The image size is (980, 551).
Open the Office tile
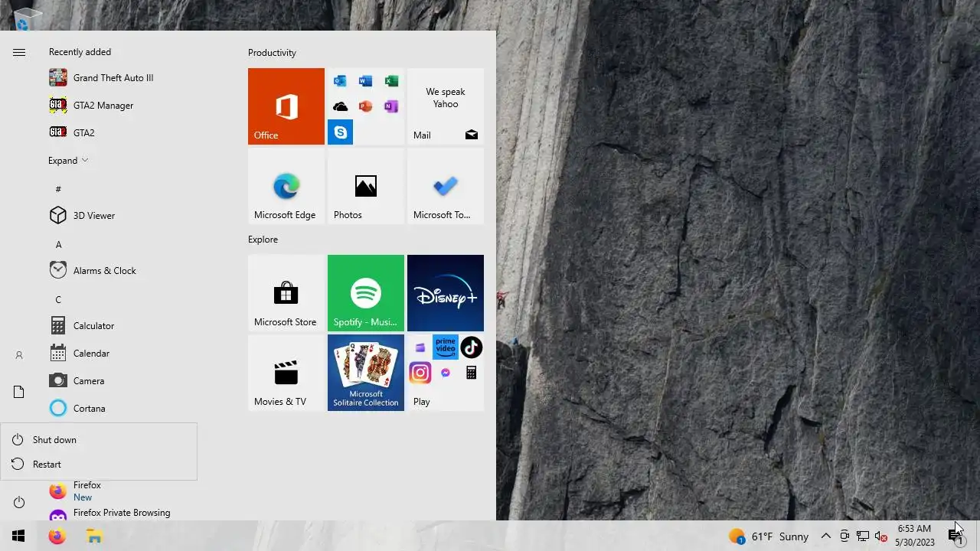click(286, 106)
